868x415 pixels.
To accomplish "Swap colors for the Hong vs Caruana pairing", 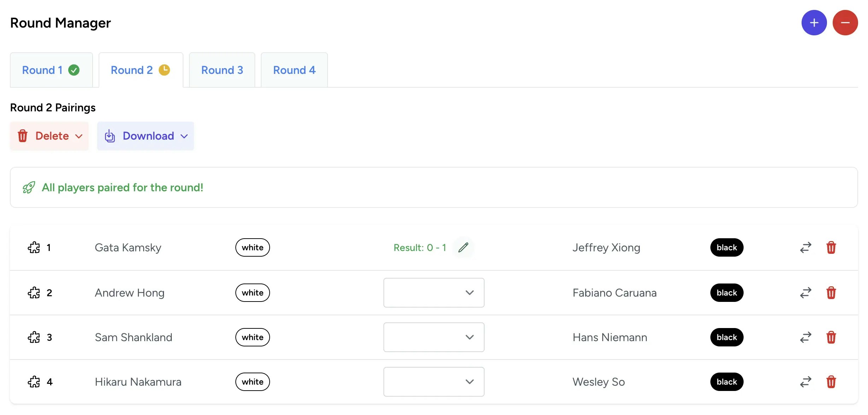I will pyautogui.click(x=805, y=293).
